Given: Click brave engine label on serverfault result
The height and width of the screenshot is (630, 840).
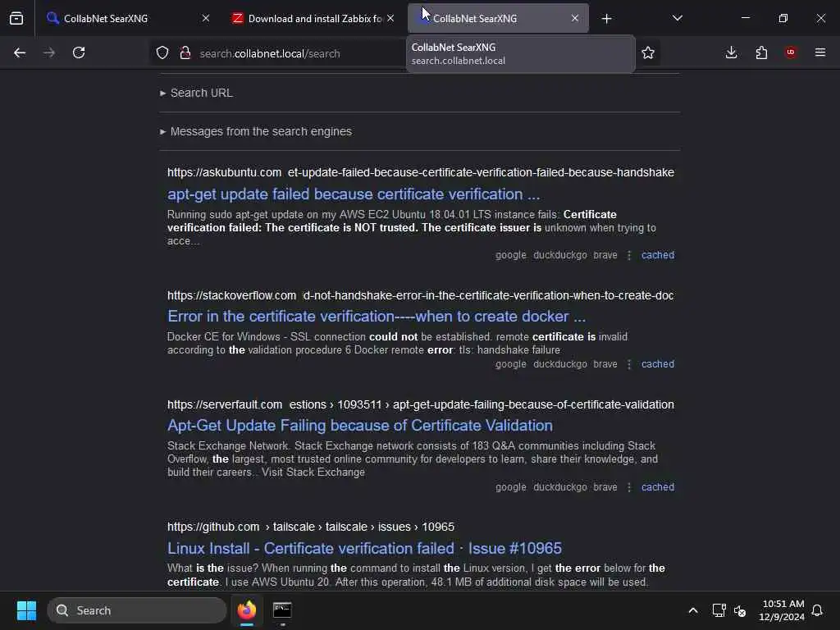Looking at the screenshot, I should pyautogui.click(x=605, y=487).
